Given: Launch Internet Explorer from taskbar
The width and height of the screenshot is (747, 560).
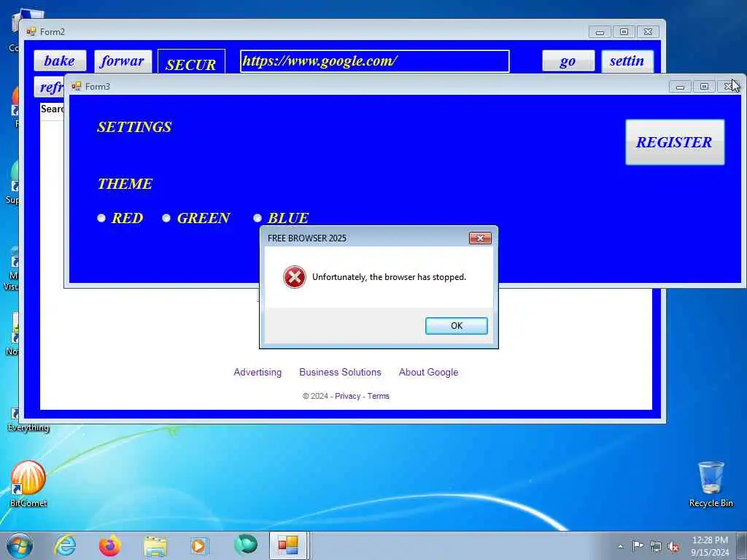Looking at the screenshot, I should tap(65, 545).
